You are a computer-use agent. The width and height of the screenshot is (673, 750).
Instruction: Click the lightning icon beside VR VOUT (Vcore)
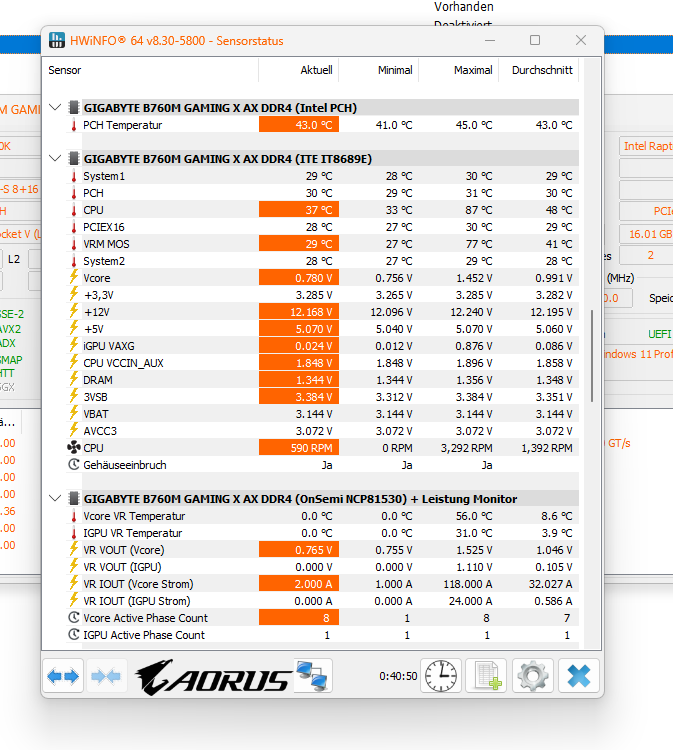(x=74, y=550)
